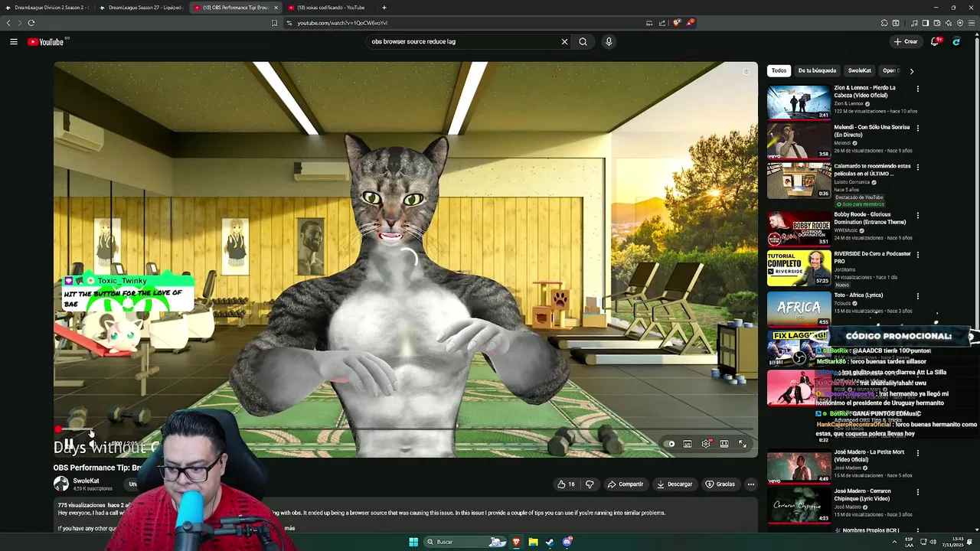The height and width of the screenshot is (551, 980).
Task: Go back with the browser back arrow
Action: (9, 23)
